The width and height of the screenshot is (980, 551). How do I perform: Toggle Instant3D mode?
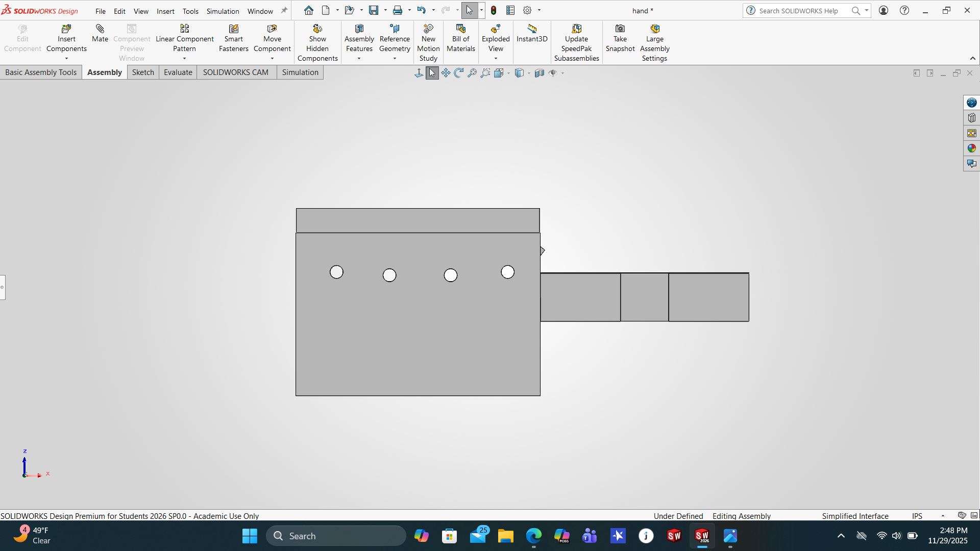pos(532,29)
